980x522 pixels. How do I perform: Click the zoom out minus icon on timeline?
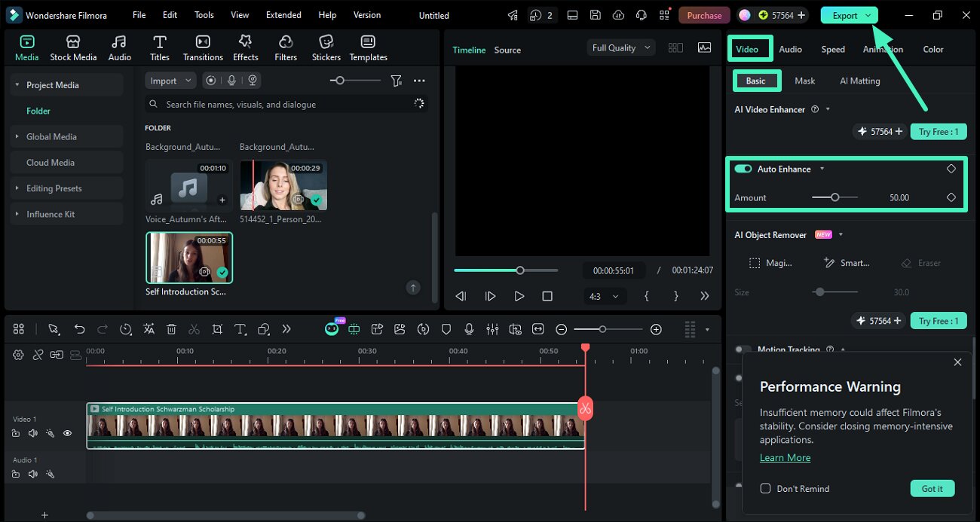561,329
